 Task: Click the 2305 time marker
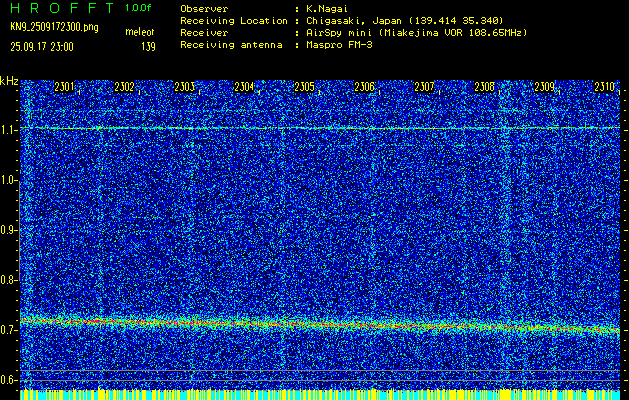pyautogui.click(x=304, y=87)
